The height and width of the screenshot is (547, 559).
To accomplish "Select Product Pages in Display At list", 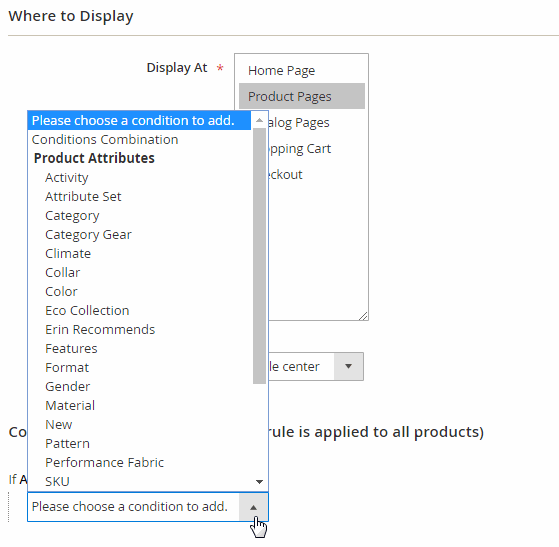I will pos(302,96).
